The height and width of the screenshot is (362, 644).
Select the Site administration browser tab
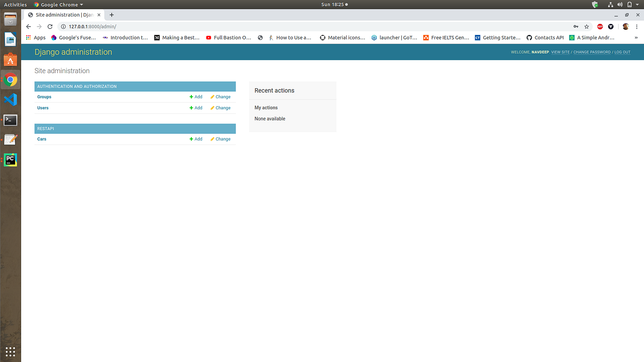tap(62, 14)
